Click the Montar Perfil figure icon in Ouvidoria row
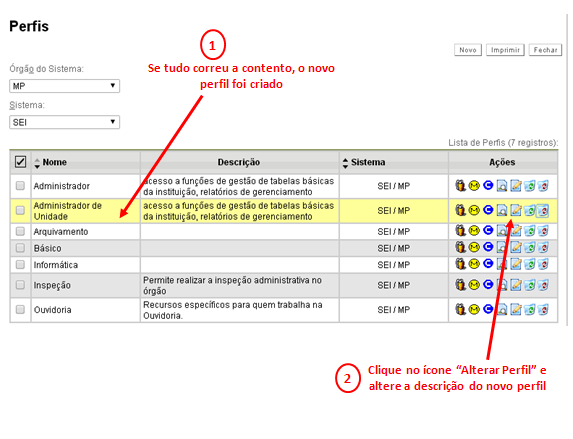This screenshot has width=573, height=439. [460, 310]
